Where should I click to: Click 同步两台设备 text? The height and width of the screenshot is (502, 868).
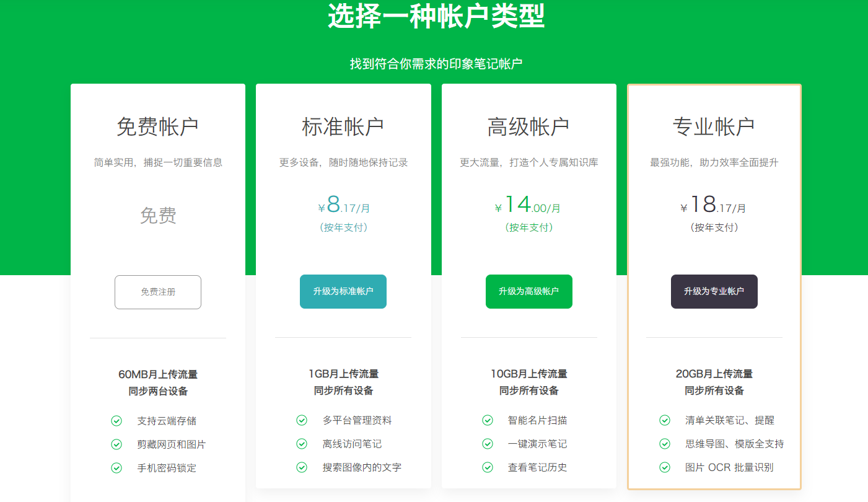(x=158, y=391)
